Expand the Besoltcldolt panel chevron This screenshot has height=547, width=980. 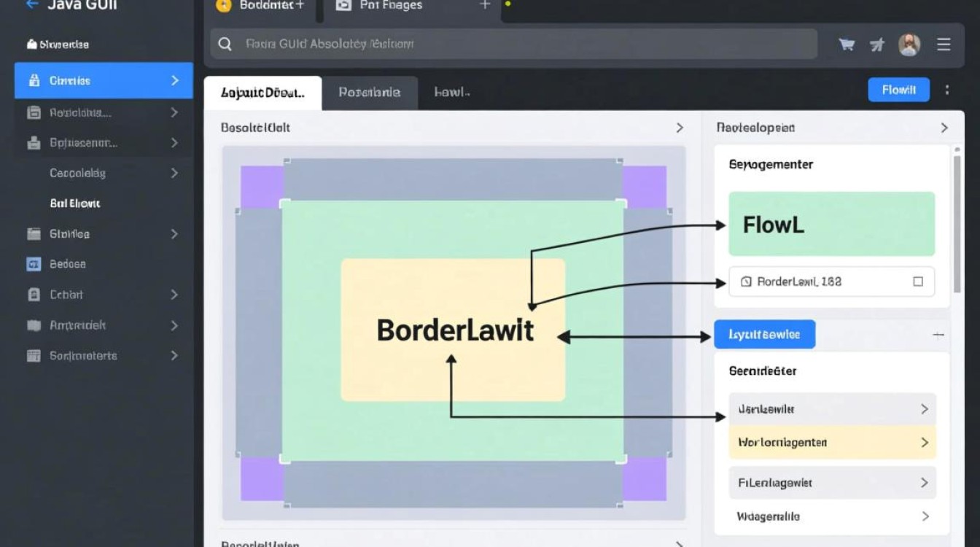point(680,128)
